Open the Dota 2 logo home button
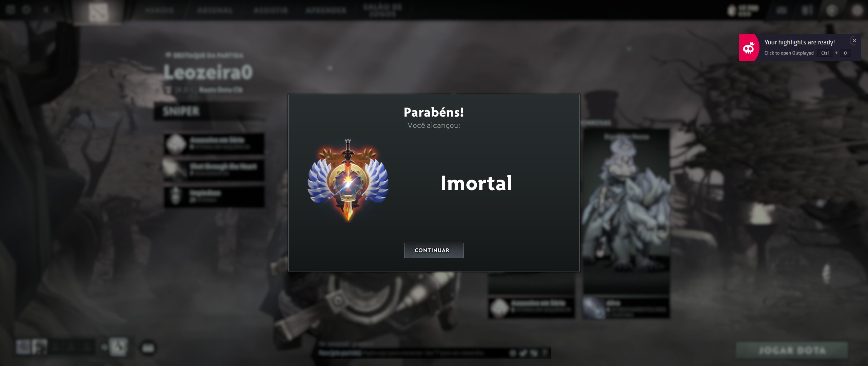 (98, 12)
